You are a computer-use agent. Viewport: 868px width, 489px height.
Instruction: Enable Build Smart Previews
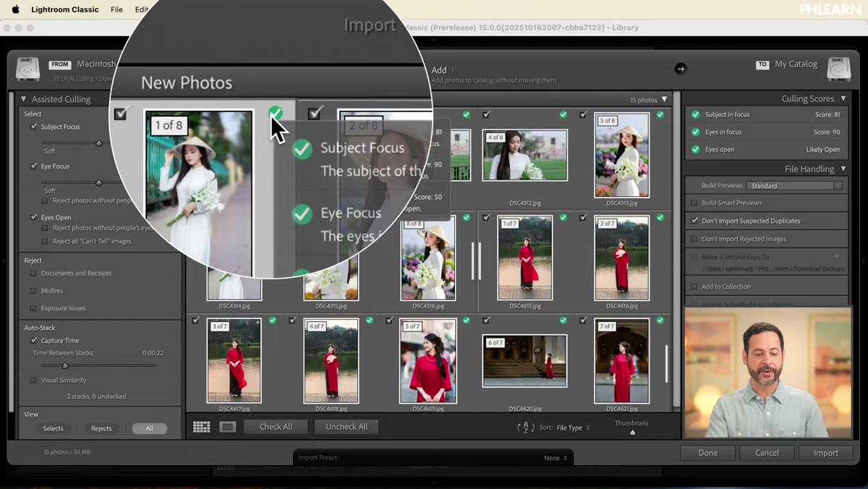[694, 203]
